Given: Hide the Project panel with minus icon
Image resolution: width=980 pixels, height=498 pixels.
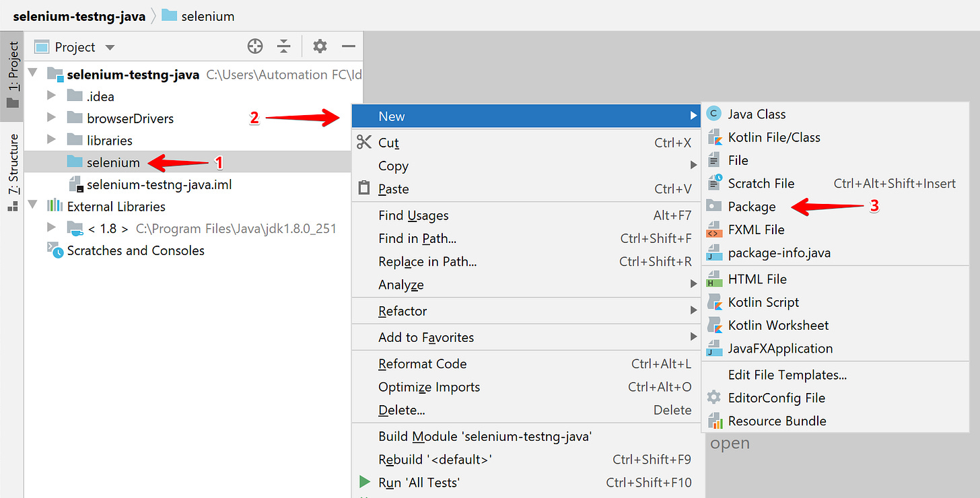Looking at the screenshot, I should 349,46.
